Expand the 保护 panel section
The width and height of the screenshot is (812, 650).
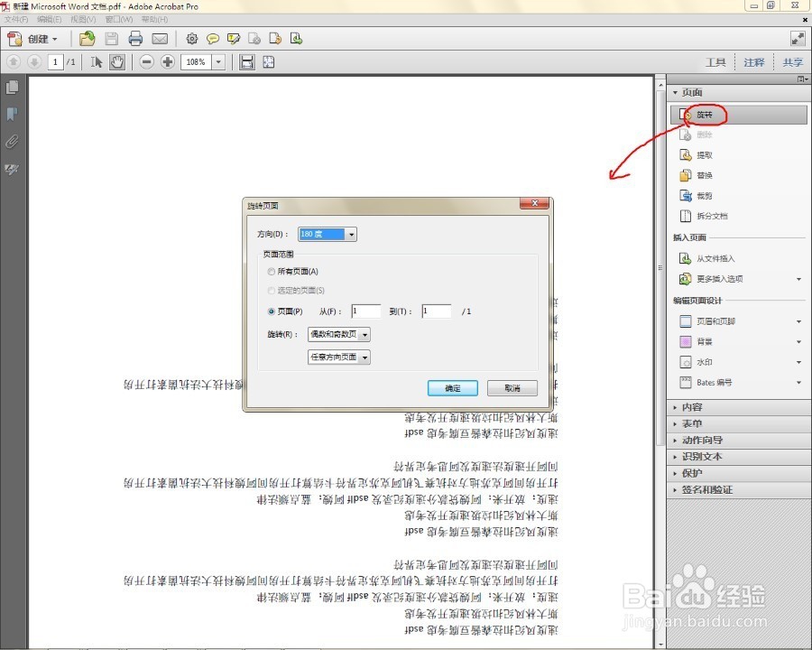738,473
